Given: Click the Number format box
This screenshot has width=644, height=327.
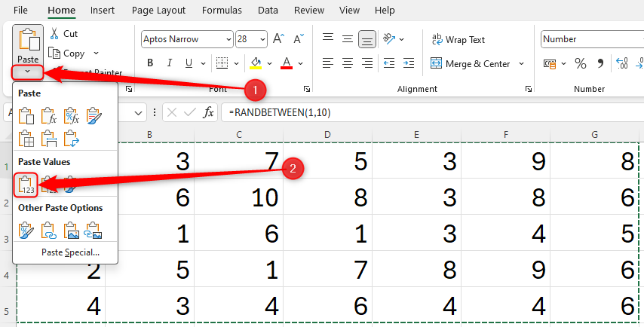Looking at the screenshot, I should tap(592, 39).
